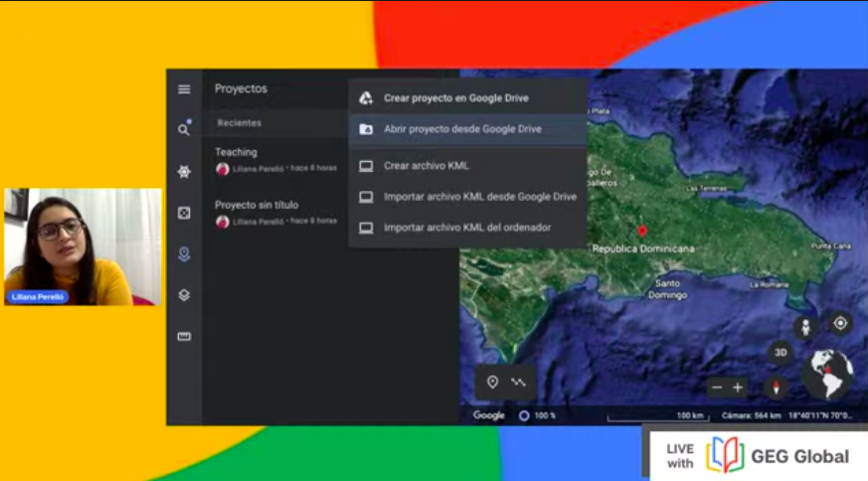Click the Liliana Perelló name badge

[38, 297]
